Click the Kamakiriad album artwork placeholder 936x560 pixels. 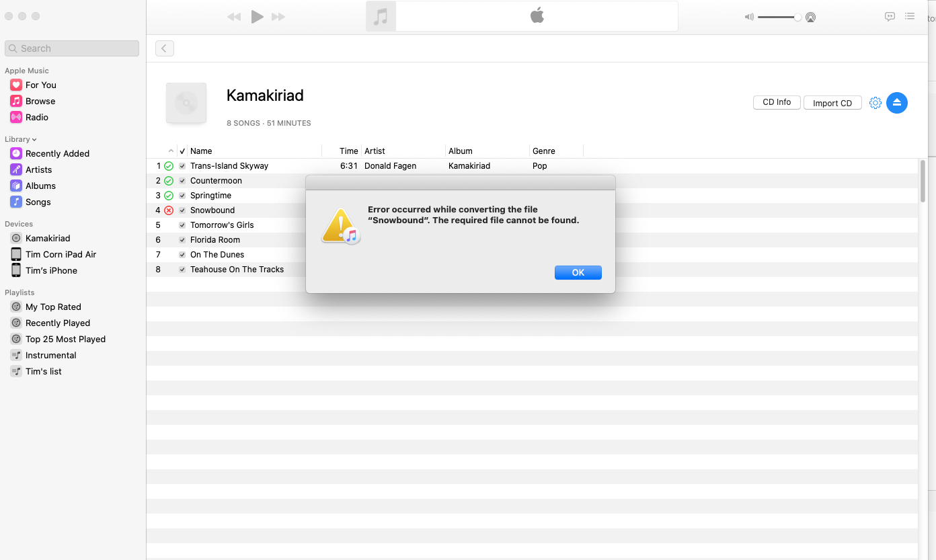point(186,103)
